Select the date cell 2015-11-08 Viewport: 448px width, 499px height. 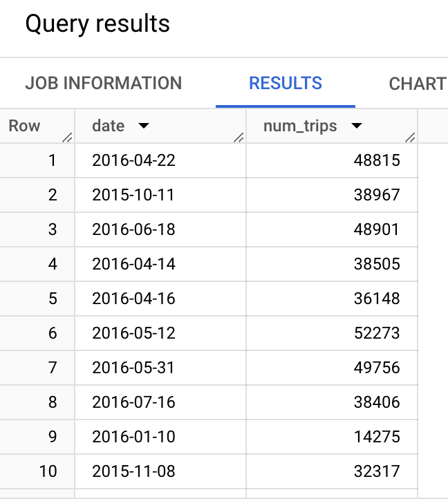pos(133,471)
